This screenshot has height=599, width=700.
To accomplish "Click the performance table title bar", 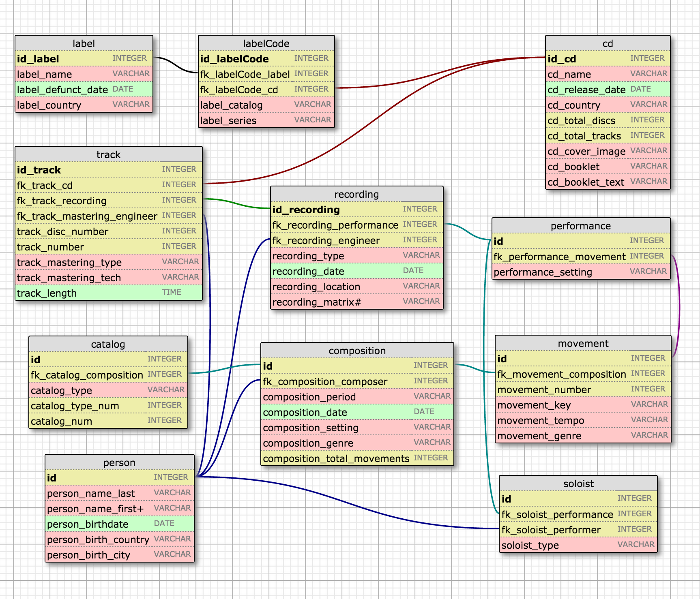I will [581, 226].
